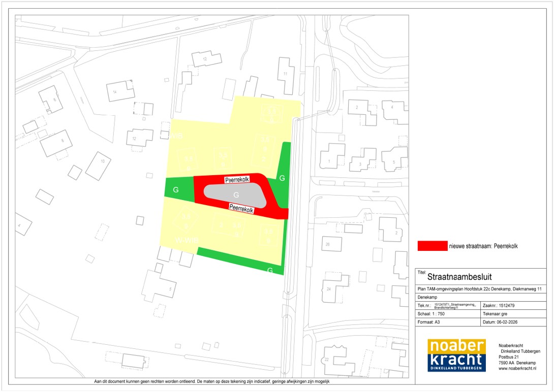554x392 pixels.
Task: Click building number 8 on the map
Action: pyautogui.click(x=56, y=143)
